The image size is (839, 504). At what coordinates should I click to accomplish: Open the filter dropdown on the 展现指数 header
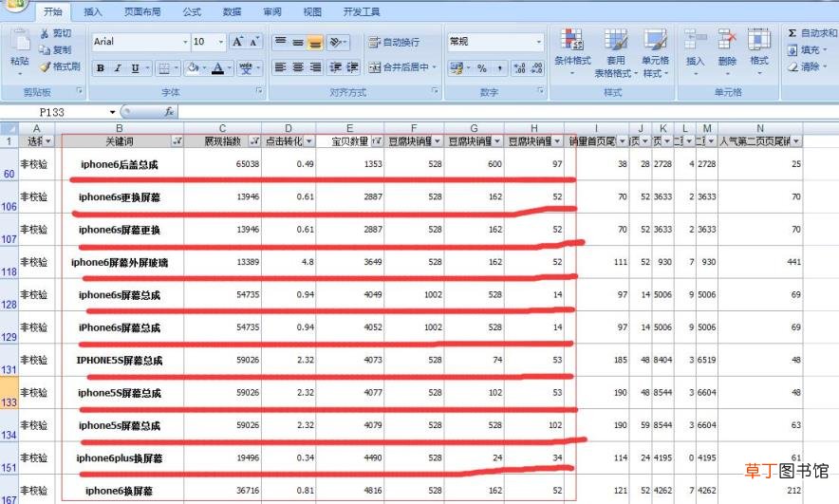[254, 141]
